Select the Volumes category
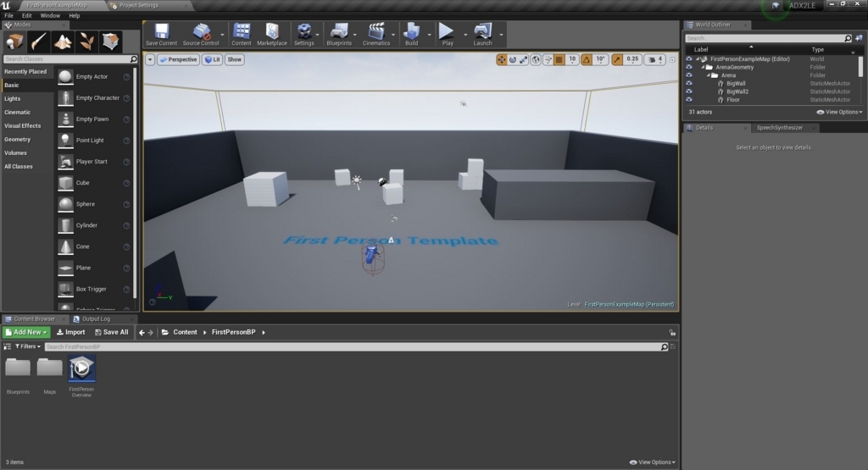 coord(15,153)
